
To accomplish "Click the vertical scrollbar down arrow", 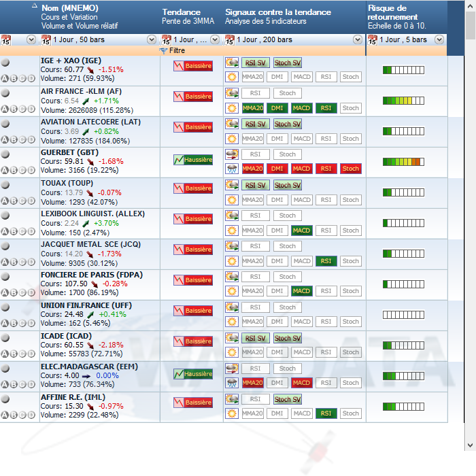I will click(471, 445).
